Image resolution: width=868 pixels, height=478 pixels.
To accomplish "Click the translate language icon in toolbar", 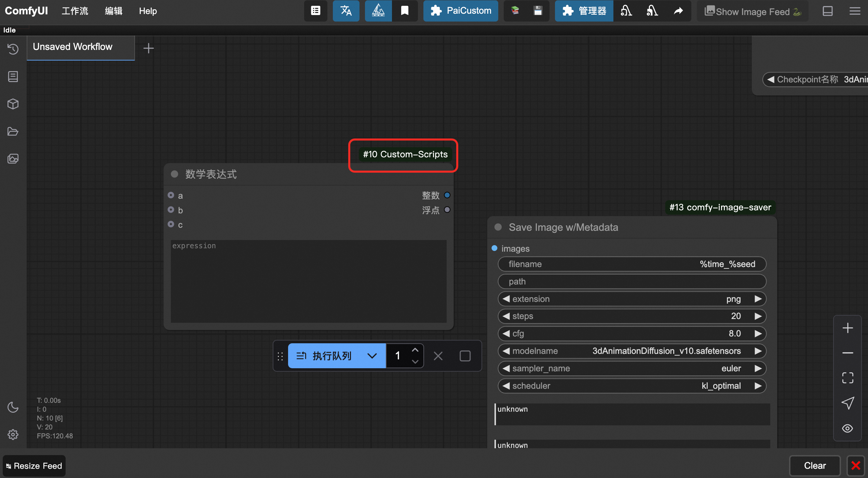I will [346, 11].
